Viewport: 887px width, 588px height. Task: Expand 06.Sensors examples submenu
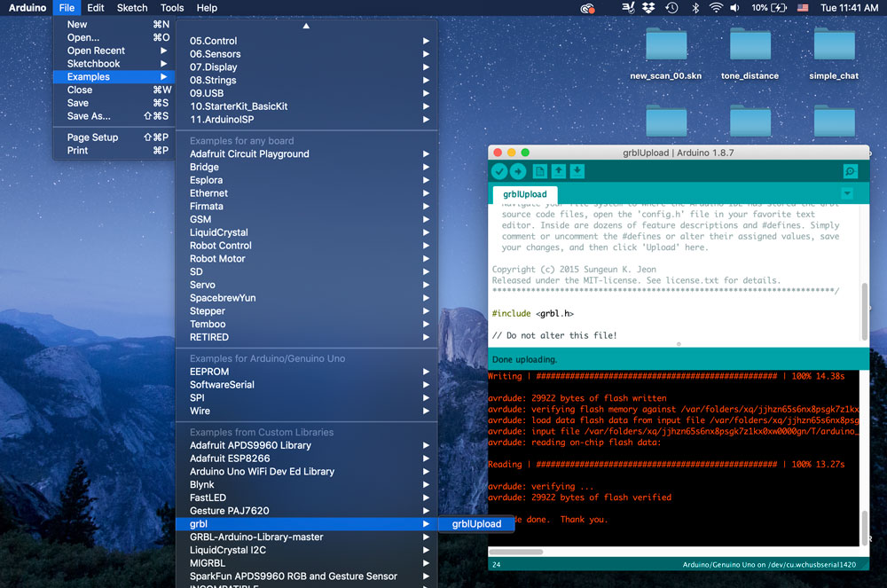[x=307, y=54]
